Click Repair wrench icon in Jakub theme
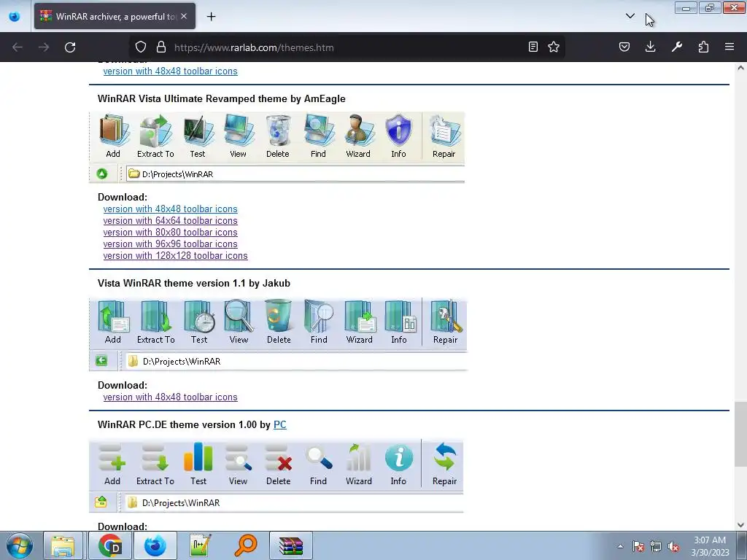 point(446,316)
